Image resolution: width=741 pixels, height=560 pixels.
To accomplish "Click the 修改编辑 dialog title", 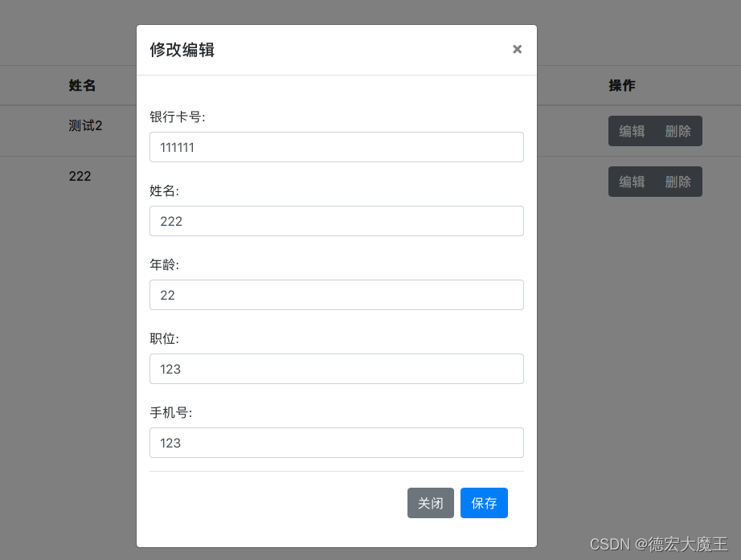I will [x=182, y=50].
